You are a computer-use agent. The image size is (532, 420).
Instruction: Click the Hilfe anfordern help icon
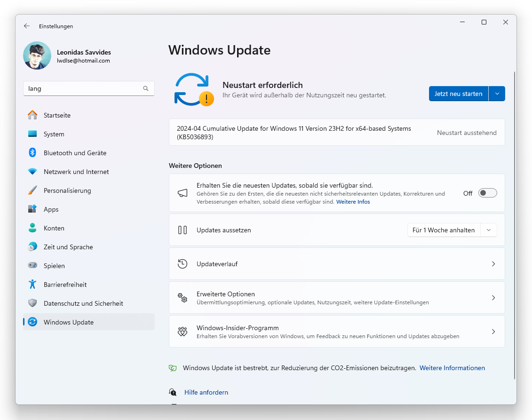173,393
